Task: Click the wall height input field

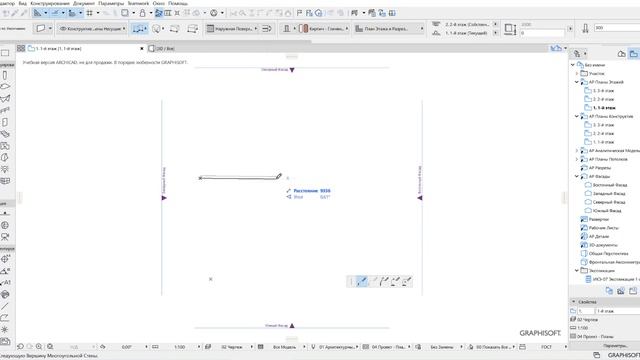Action: (542, 33)
